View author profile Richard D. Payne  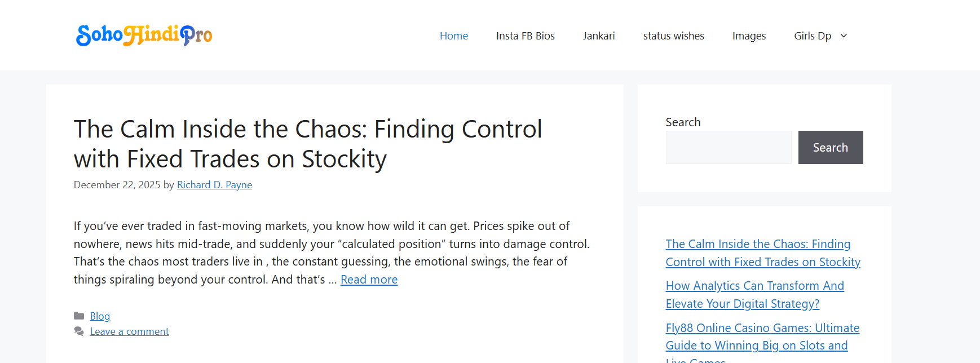point(214,184)
